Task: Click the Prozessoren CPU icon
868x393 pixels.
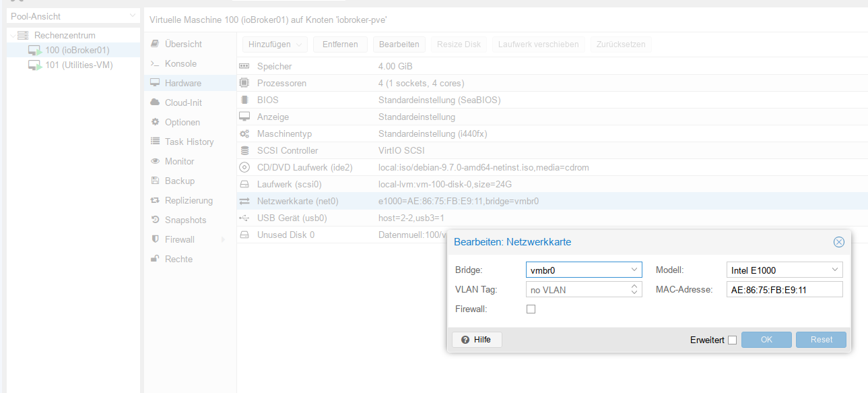Action: point(244,83)
